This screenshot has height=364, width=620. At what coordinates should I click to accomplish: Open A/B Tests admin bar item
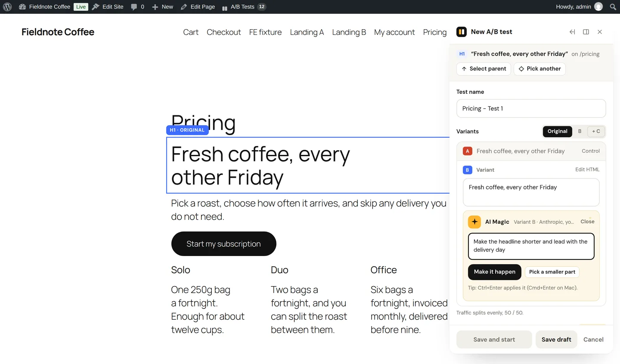(x=244, y=7)
